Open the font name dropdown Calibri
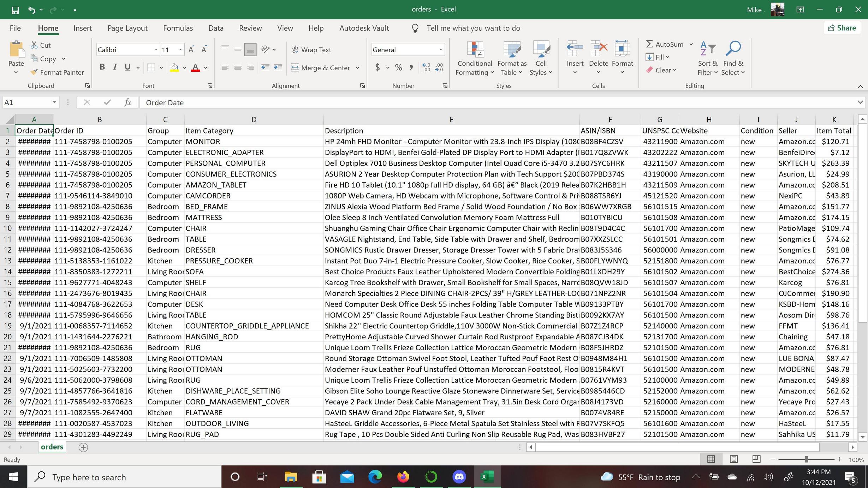The image size is (868, 488). point(156,49)
